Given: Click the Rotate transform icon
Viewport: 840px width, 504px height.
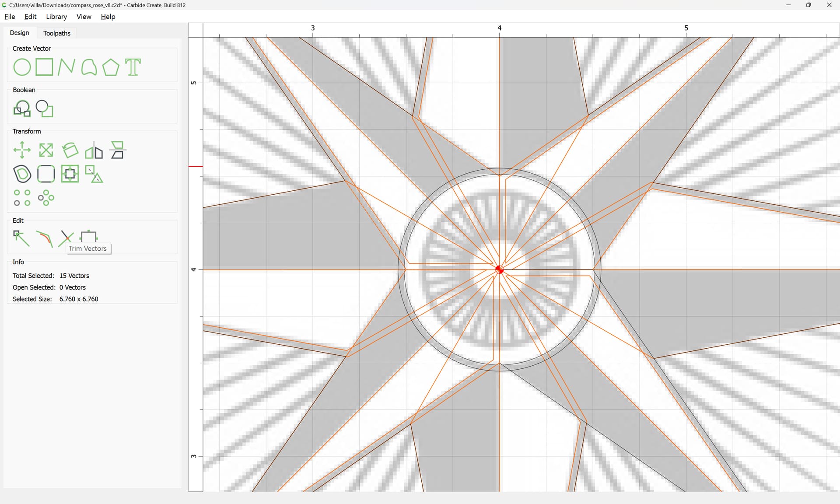Looking at the screenshot, I should 70,150.
